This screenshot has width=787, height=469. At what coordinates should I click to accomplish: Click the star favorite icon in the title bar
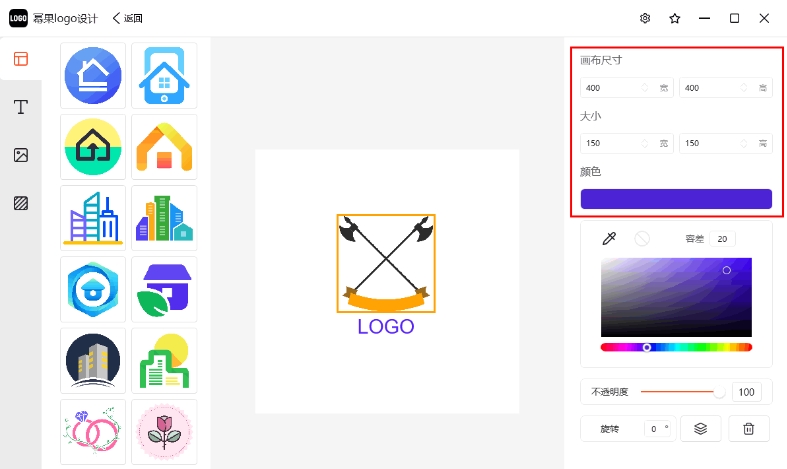(675, 19)
